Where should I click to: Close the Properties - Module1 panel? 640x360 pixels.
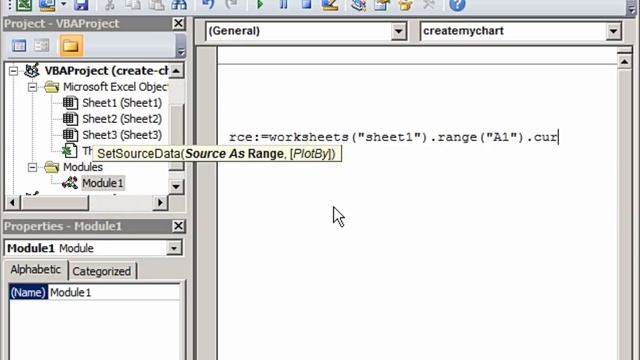[x=178, y=226]
